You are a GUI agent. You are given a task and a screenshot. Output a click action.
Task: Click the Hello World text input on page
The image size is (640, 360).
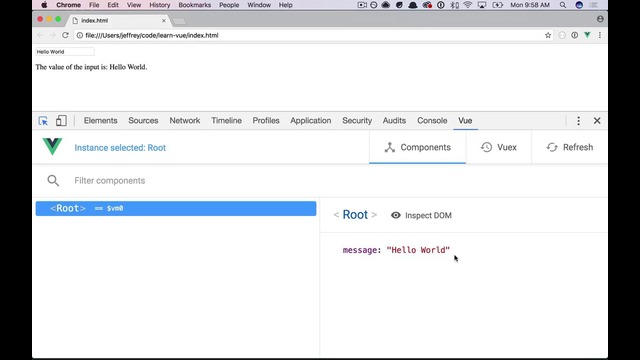tap(65, 51)
